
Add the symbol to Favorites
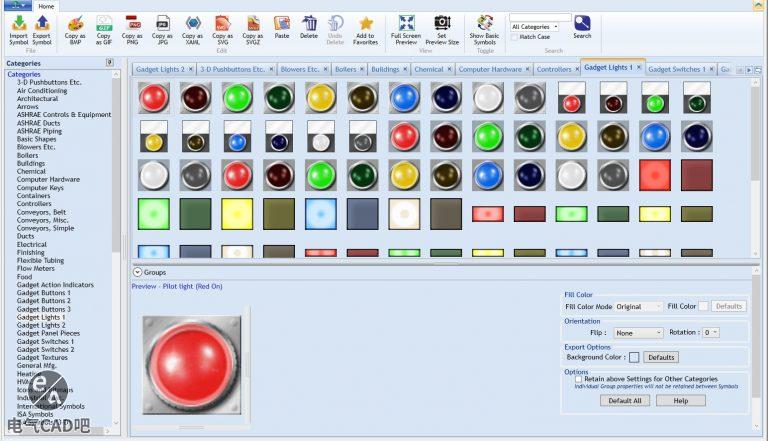pos(366,24)
